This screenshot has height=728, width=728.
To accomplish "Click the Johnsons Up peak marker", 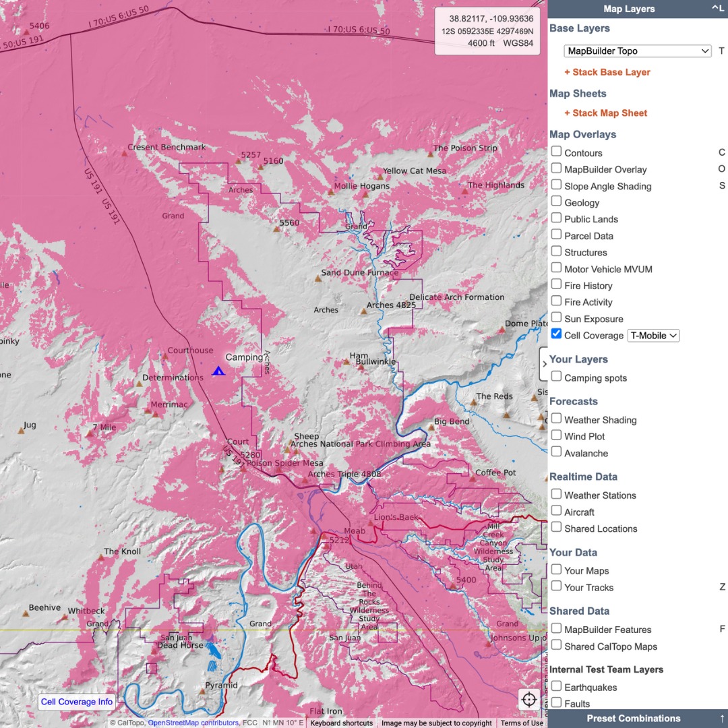I will tap(487, 644).
